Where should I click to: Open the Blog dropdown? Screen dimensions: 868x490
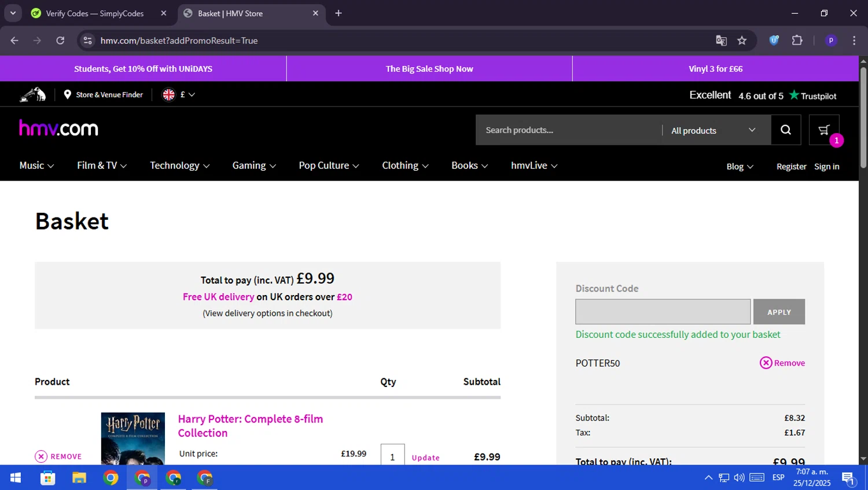(x=740, y=167)
